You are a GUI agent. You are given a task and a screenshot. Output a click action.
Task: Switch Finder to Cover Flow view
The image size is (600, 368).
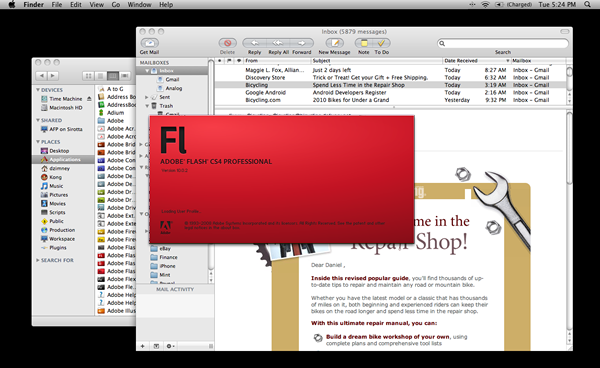[125, 76]
